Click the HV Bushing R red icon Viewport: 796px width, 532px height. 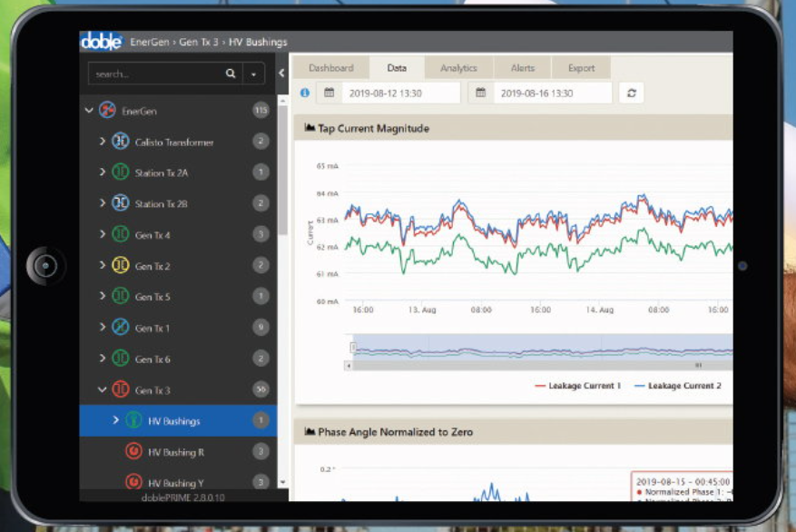(x=133, y=452)
